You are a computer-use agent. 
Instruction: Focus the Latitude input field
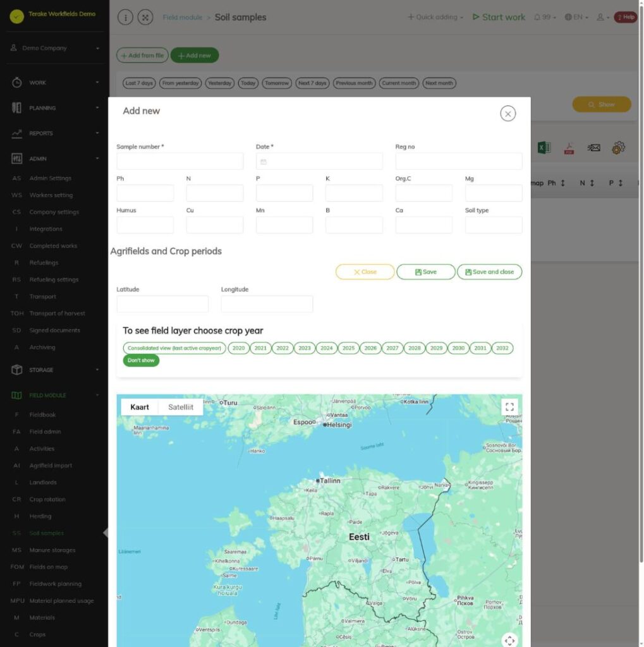(x=162, y=304)
